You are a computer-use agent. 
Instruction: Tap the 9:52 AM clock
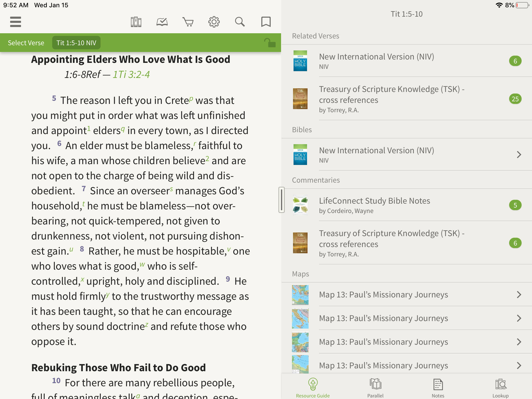(x=16, y=5)
